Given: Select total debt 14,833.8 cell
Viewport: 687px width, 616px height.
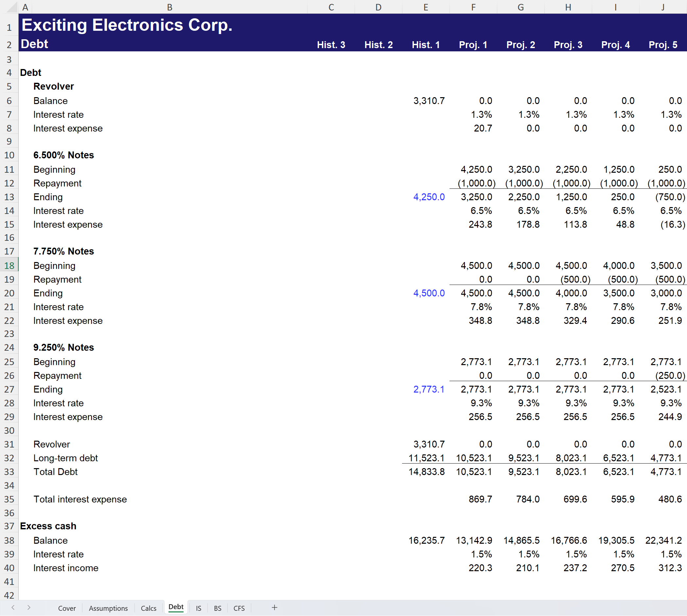Looking at the screenshot, I should pos(426,472).
